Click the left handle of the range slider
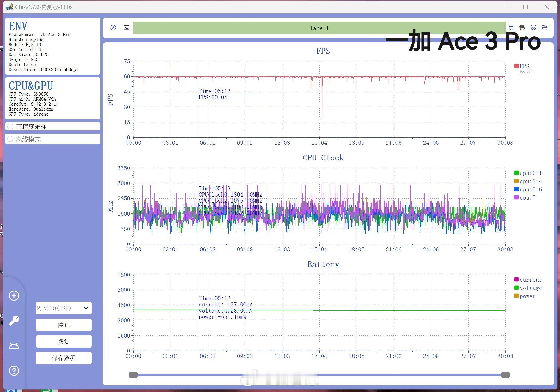Viewport: 560px width, 392px height. 133,375
